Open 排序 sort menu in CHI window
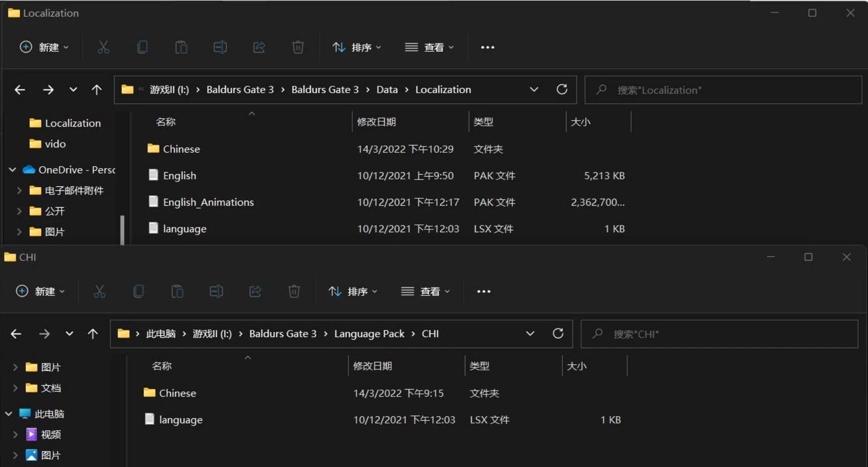Screen dimensions: 868x467 click(353, 291)
